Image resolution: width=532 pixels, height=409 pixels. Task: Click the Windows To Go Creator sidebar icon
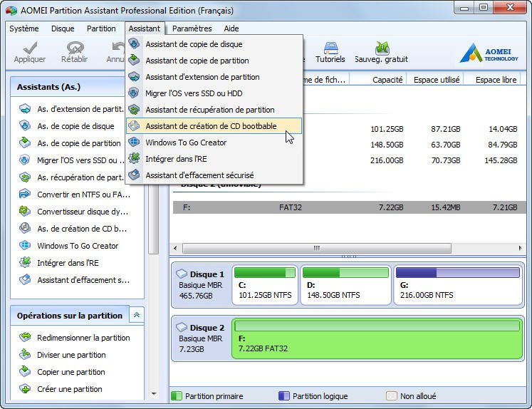tap(25, 245)
